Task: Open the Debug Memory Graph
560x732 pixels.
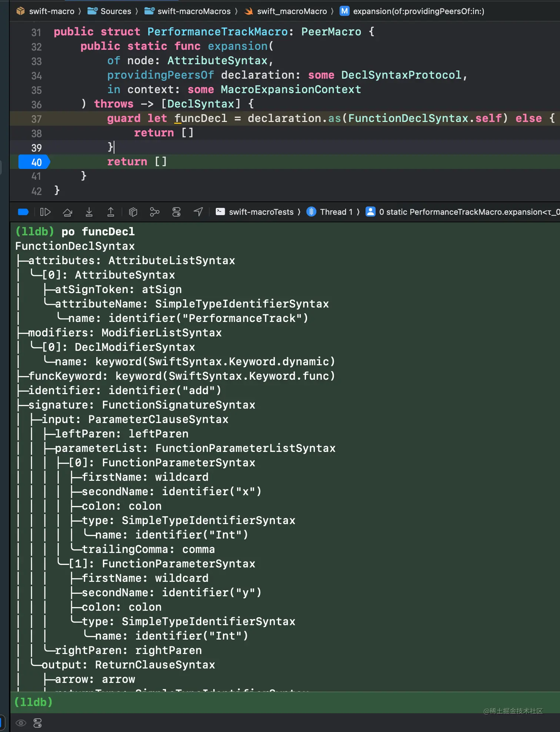Action: (x=154, y=212)
